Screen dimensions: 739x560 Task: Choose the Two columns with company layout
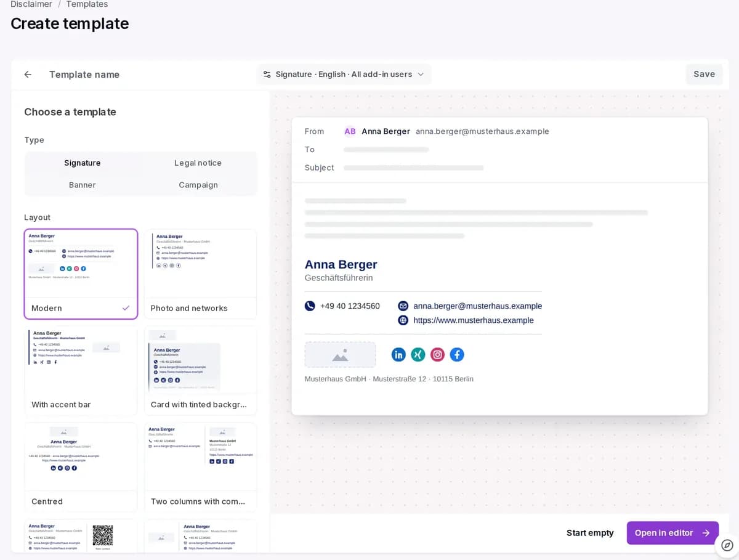pos(200,468)
